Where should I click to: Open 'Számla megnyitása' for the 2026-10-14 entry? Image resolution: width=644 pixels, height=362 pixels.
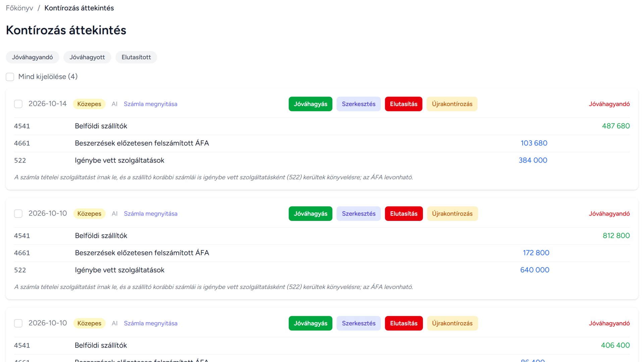tap(151, 104)
